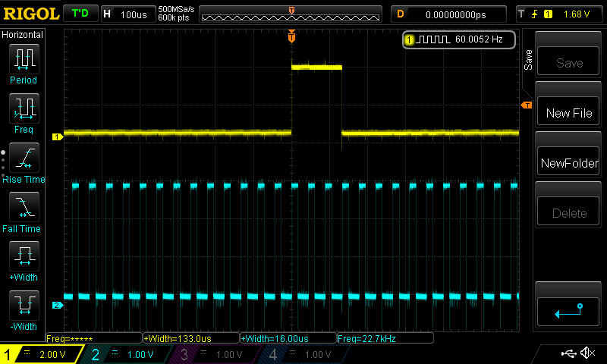The image size is (607, 364).
Task: Select the Fall Time measurement icon
Action: click(x=24, y=207)
